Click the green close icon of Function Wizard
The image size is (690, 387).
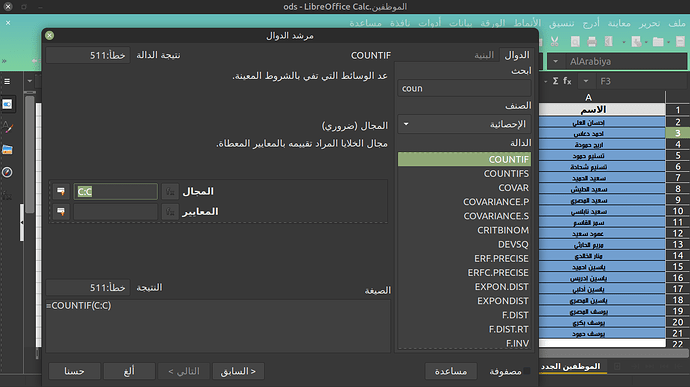(49, 35)
